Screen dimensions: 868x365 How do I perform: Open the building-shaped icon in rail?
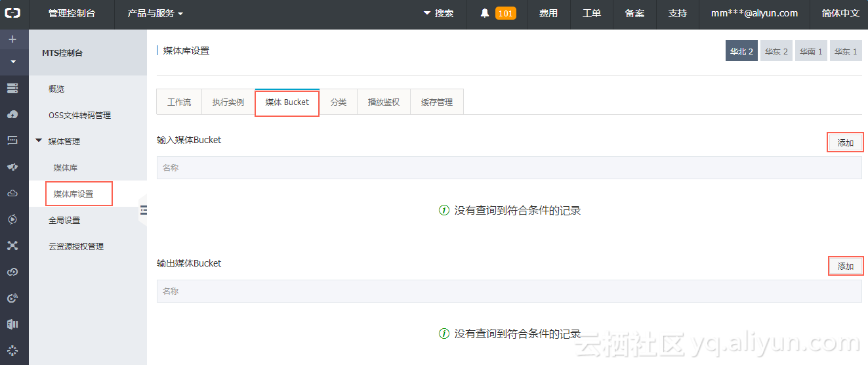(x=12, y=324)
